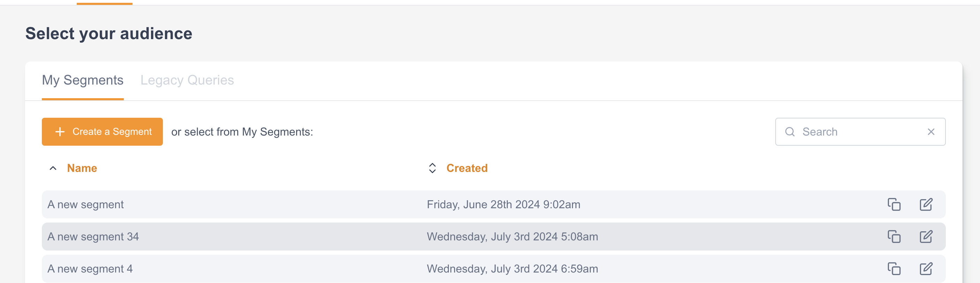The image size is (980, 283).
Task: Collapse sorting using the Name caret arrow
Action: pyautogui.click(x=53, y=168)
